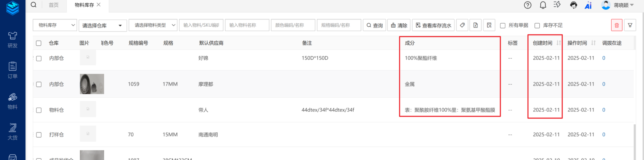Go to 订单 in the sidebar
Viewport: 644px width, 160px height.
(12, 70)
